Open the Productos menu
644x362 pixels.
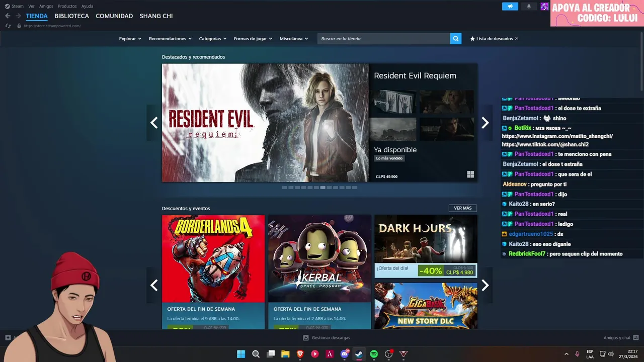(67, 6)
